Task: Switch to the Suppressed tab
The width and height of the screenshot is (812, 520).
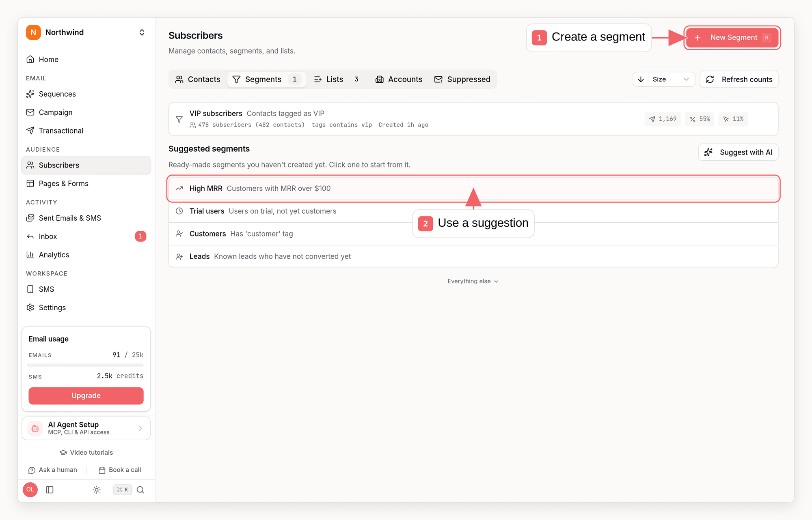Action: click(462, 80)
